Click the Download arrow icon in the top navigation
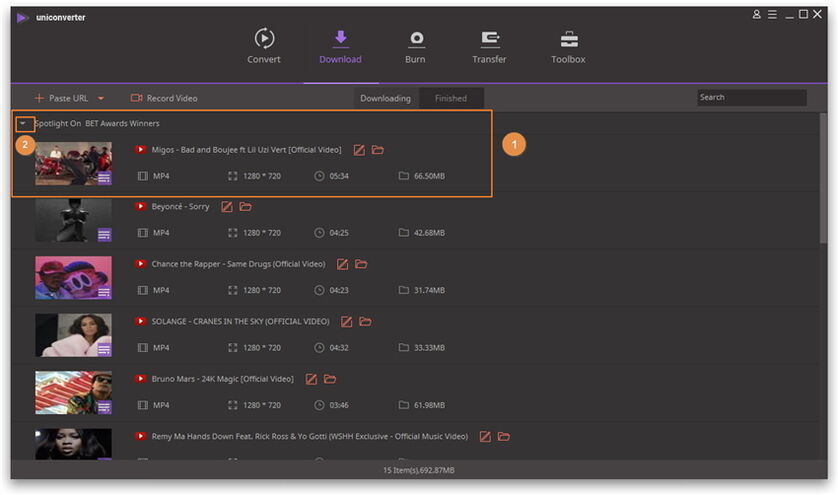 click(x=340, y=37)
